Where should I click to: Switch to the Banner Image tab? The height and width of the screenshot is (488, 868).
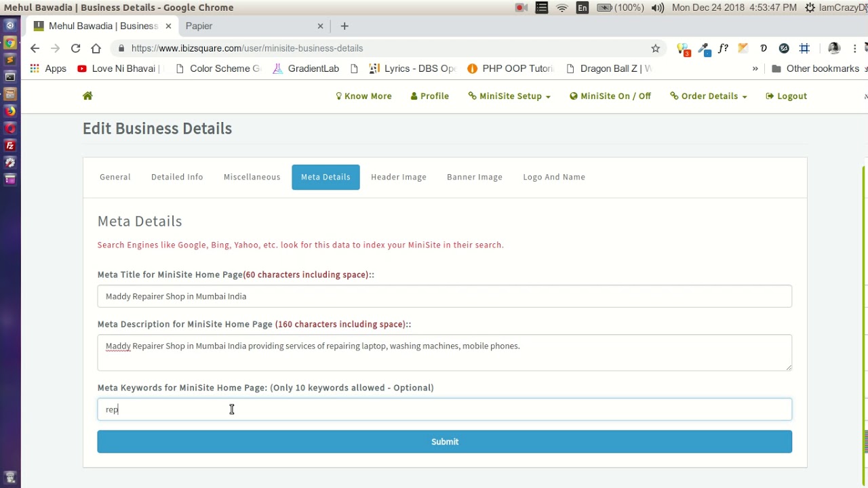pyautogui.click(x=475, y=177)
